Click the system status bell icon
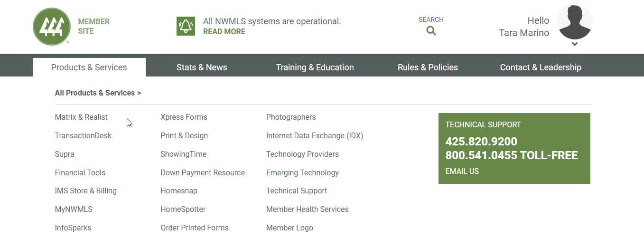Viewport: 644px width, 248px height. [x=186, y=26]
